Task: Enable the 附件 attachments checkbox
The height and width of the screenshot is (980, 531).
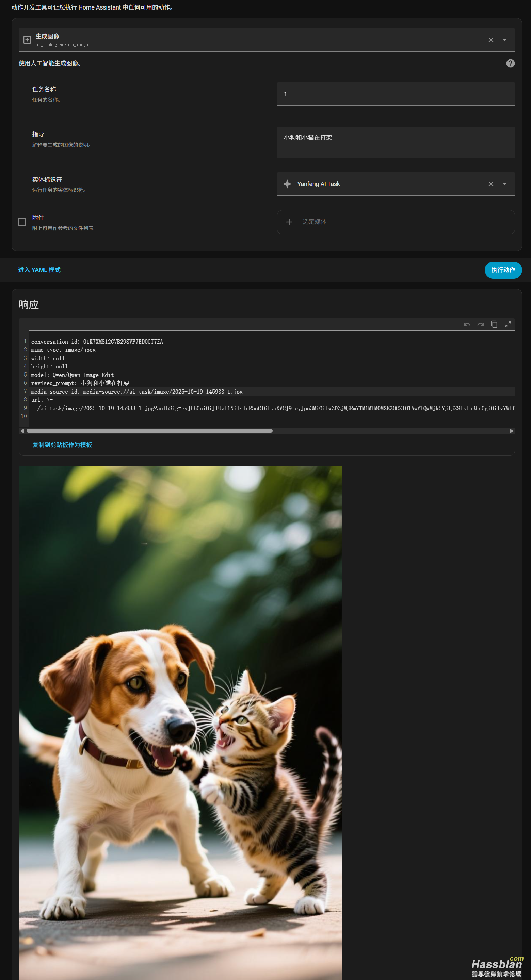Action: pyautogui.click(x=22, y=222)
